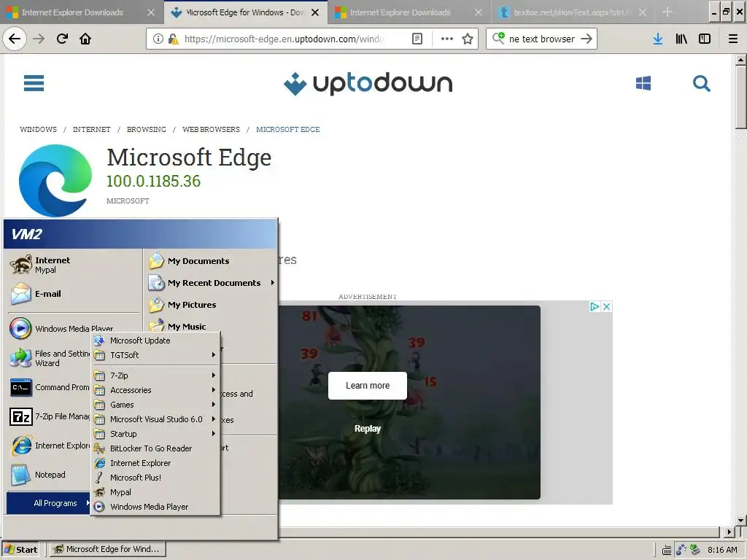Toggle the sidebar view icon
This screenshot has width=747, height=560.
[x=705, y=39]
